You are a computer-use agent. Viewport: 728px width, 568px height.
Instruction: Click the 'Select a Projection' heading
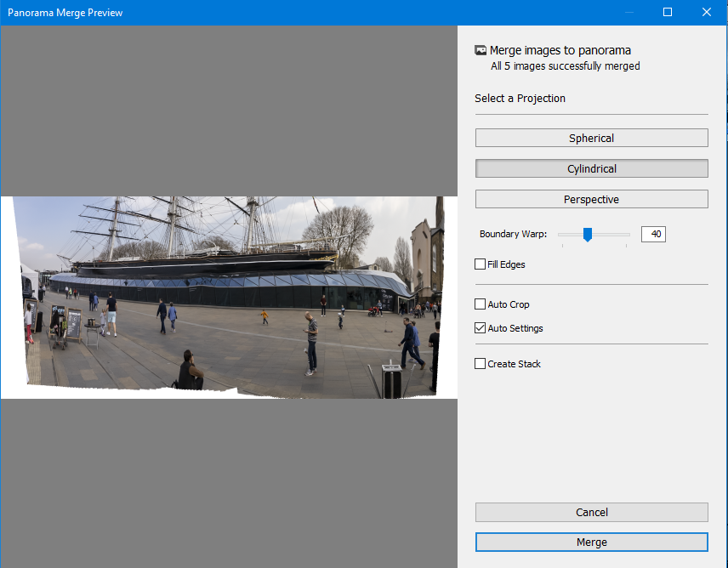(x=520, y=99)
